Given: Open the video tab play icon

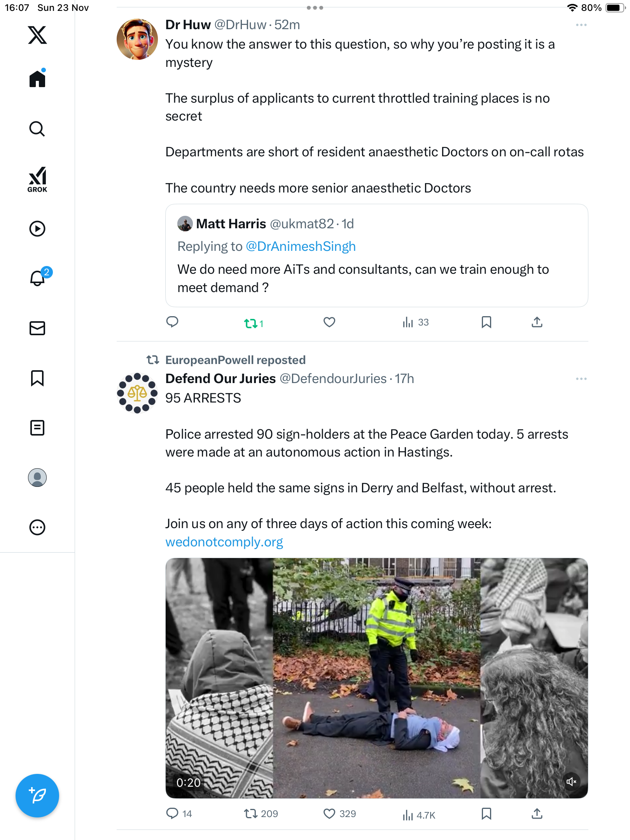Looking at the screenshot, I should click(37, 229).
